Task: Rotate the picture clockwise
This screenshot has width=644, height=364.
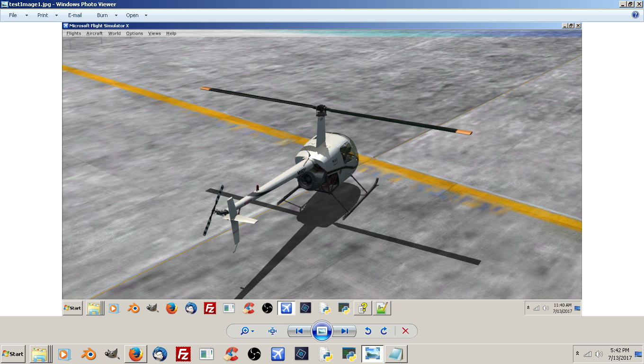Action: (x=384, y=331)
